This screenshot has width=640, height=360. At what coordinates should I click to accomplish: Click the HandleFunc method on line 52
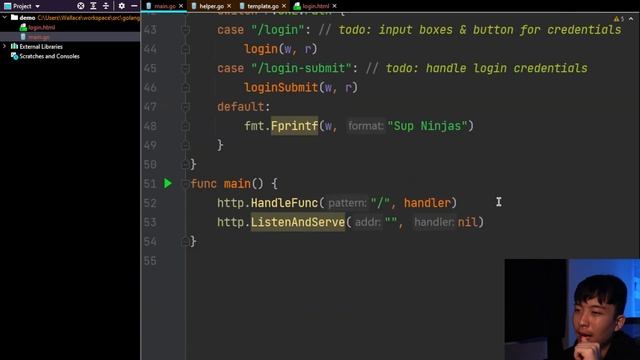tap(284, 203)
